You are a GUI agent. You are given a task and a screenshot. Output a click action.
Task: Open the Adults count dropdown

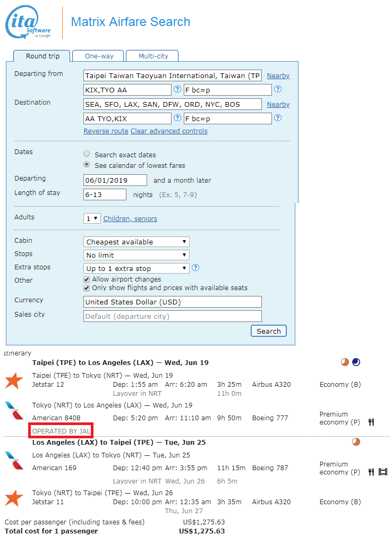(x=92, y=218)
